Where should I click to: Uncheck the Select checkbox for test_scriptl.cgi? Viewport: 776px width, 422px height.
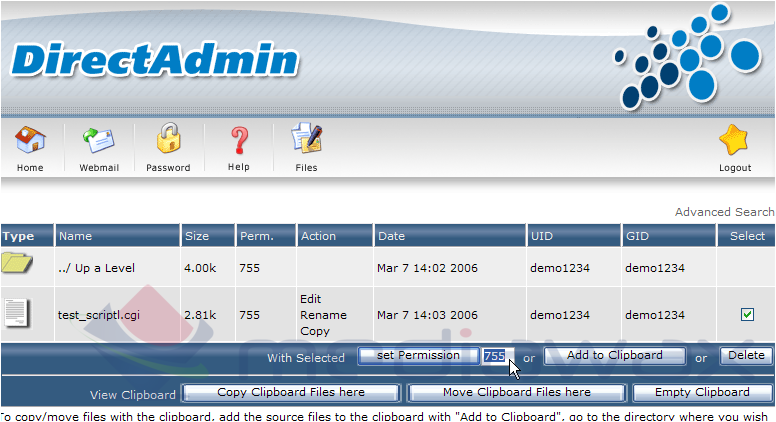point(747,315)
